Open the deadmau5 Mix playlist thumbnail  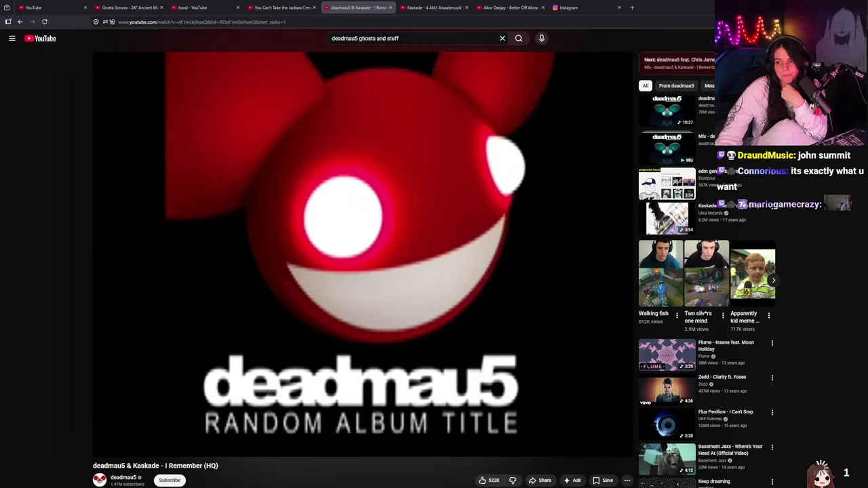pyautogui.click(x=667, y=148)
